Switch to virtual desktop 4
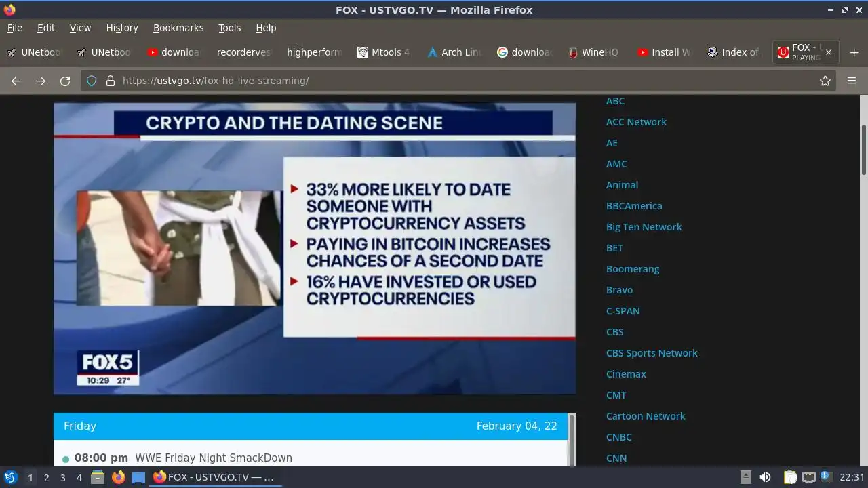Viewport: 868px width, 488px height. point(79,478)
